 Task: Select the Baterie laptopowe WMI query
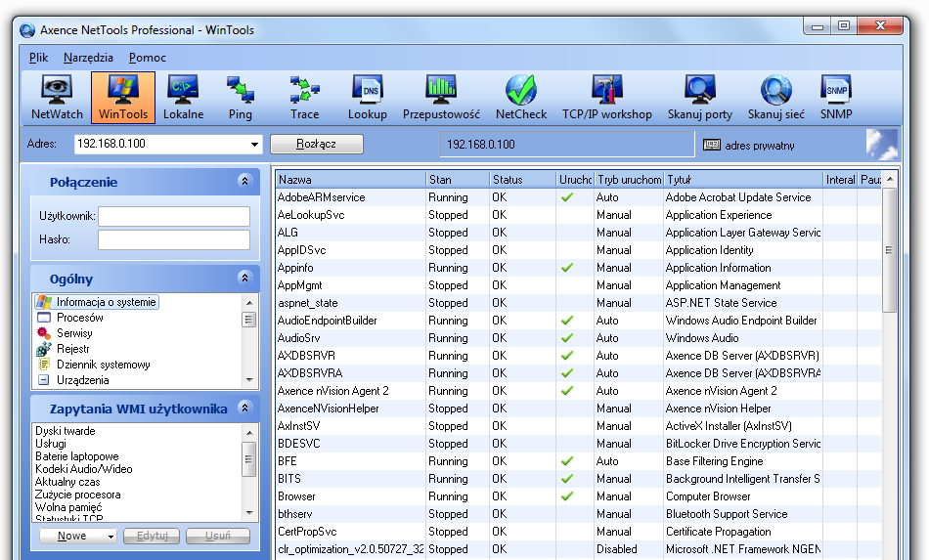coord(77,456)
